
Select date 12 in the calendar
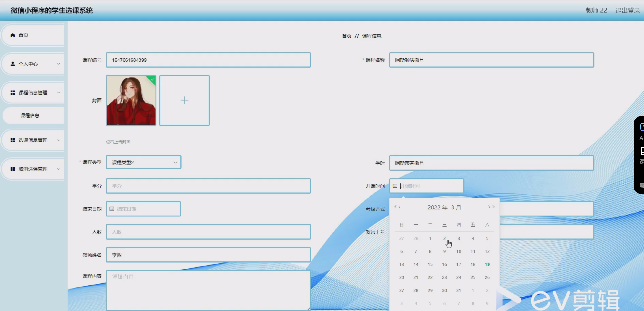(487, 251)
